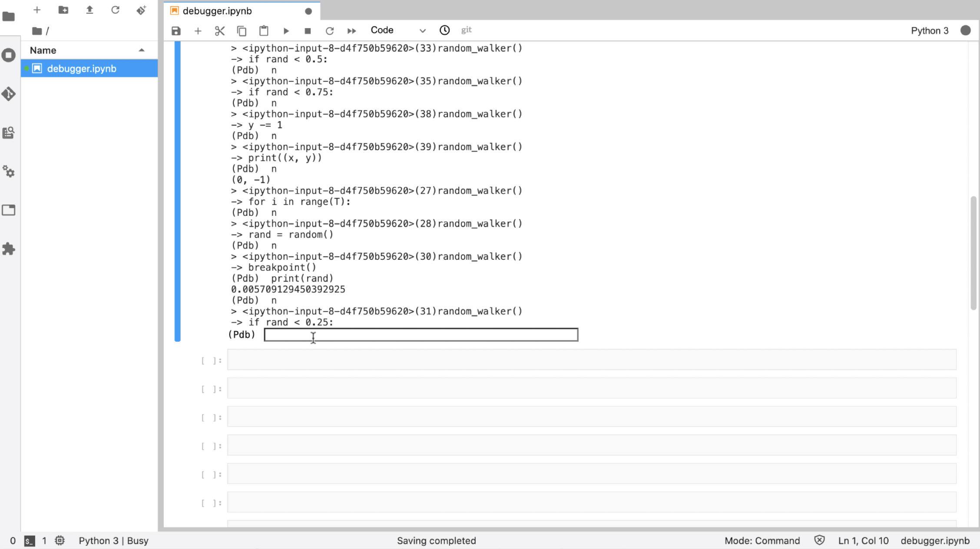Restart the kernel
The image size is (980, 549).
pyautogui.click(x=330, y=31)
